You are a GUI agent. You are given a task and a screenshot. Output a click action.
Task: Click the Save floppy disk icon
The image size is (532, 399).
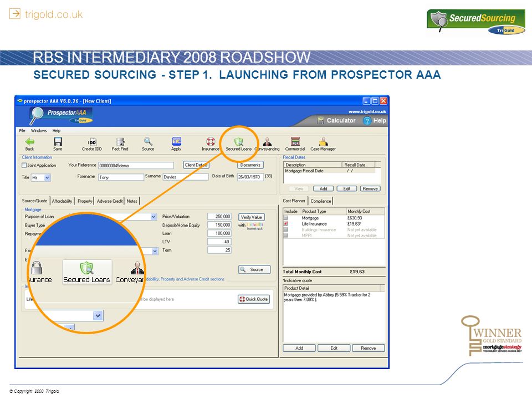pos(58,141)
